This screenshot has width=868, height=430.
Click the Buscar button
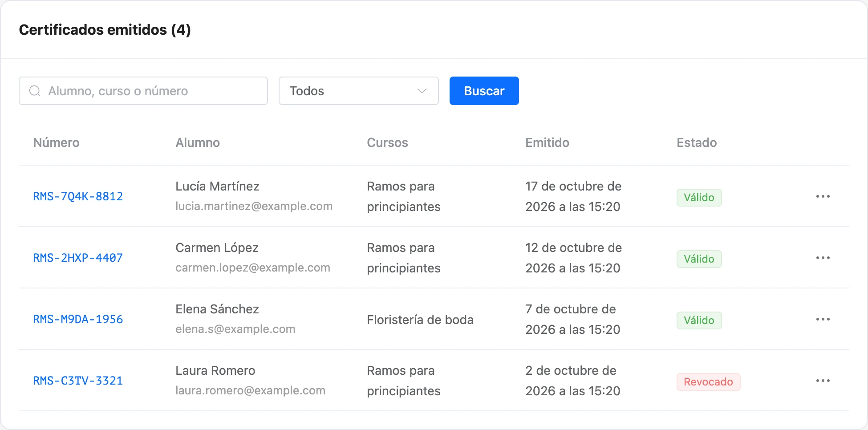484,91
